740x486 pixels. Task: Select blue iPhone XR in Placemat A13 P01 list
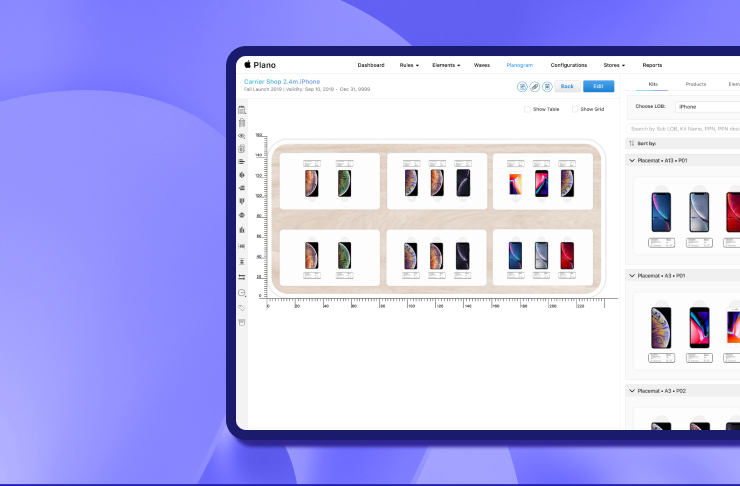pyautogui.click(x=661, y=212)
